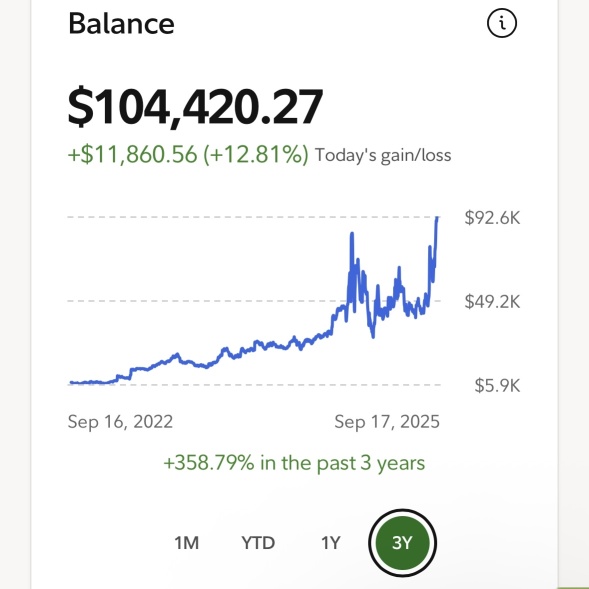The height and width of the screenshot is (589, 589).
Task: Click the flat starting segment of chart line
Action: (92, 382)
